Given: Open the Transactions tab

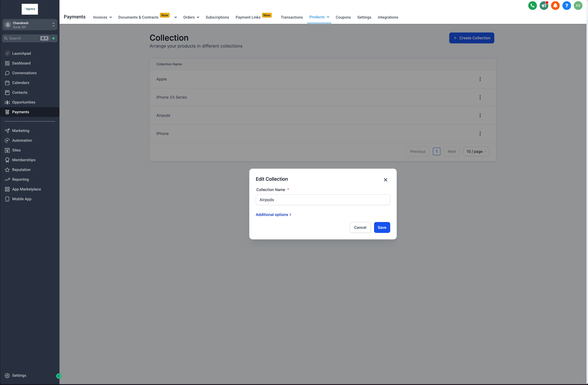Looking at the screenshot, I should click(292, 17).
